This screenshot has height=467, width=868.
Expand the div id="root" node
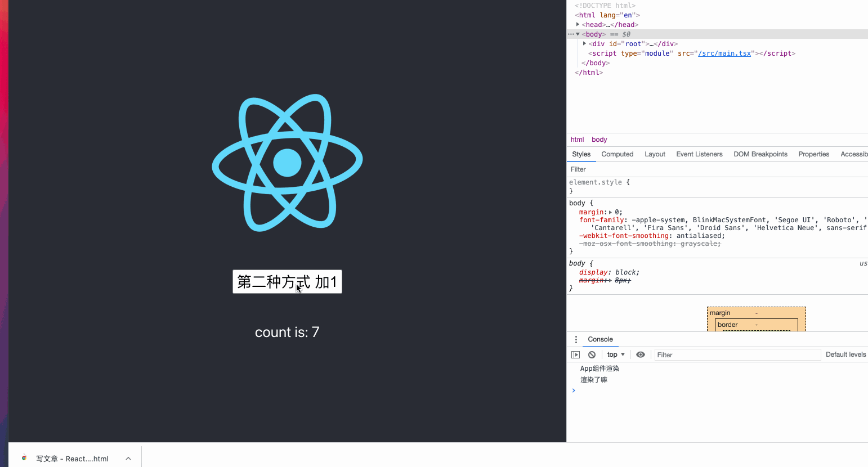(585, 44)
